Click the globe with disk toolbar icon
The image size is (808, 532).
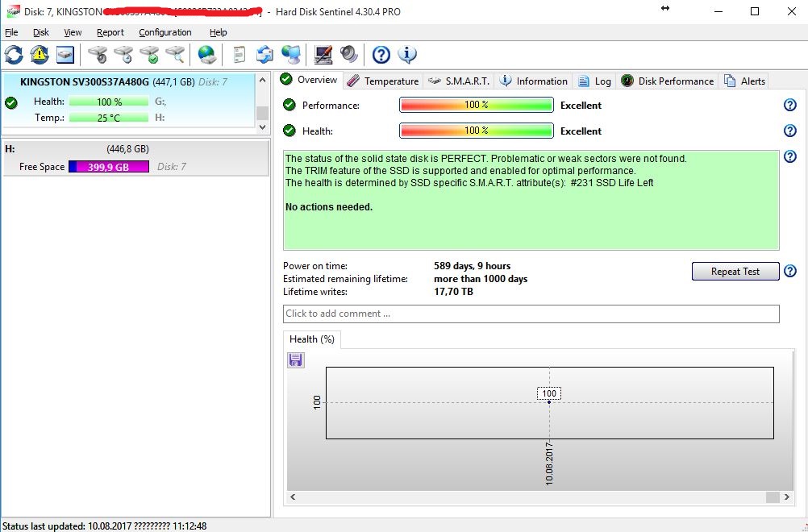207,54
